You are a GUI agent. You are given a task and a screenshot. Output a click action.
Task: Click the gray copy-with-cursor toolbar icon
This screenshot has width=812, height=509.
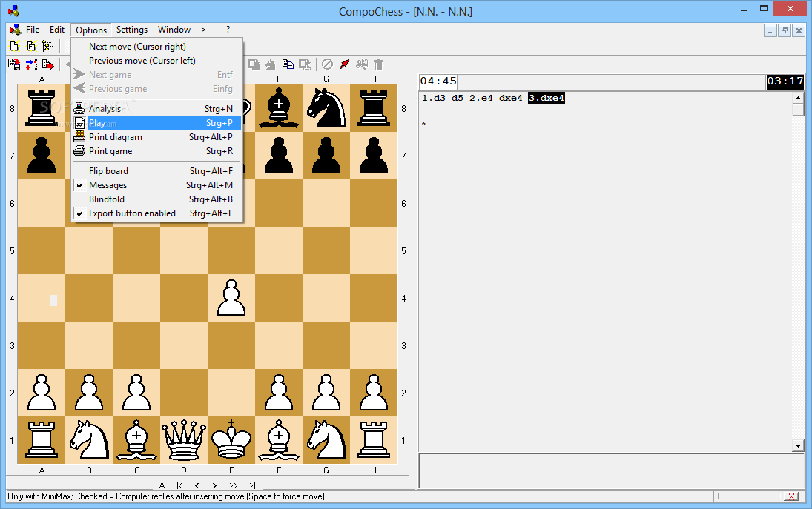(305, 64)
